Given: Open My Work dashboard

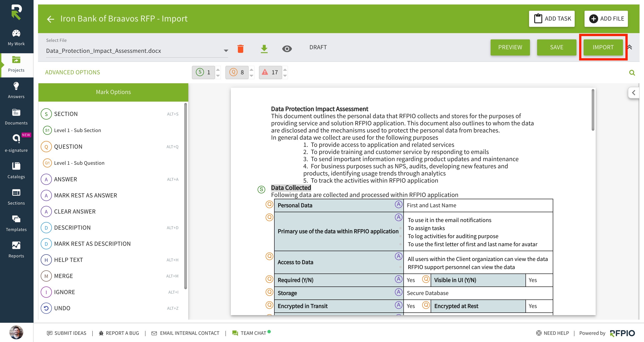Looking at the screenshot, I should click(x=16, y=38).
